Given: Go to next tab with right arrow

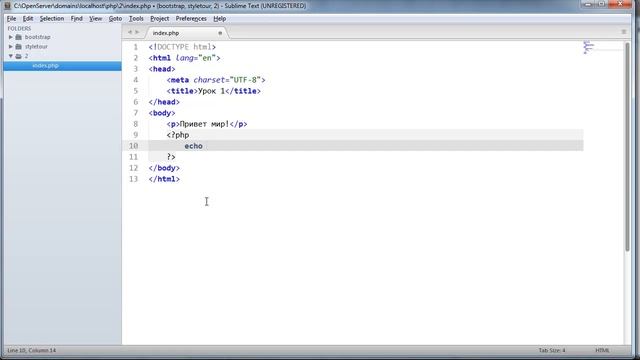Looking at the screenshot, I should [137, 32].
